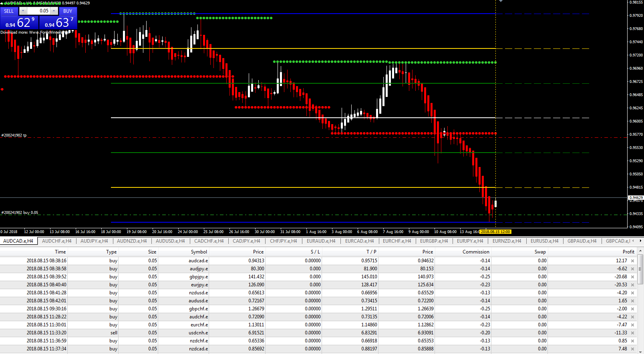The image size is (644, 354).
Task: Select the '-20.68' profit value cell
Action: coord(621,277)
